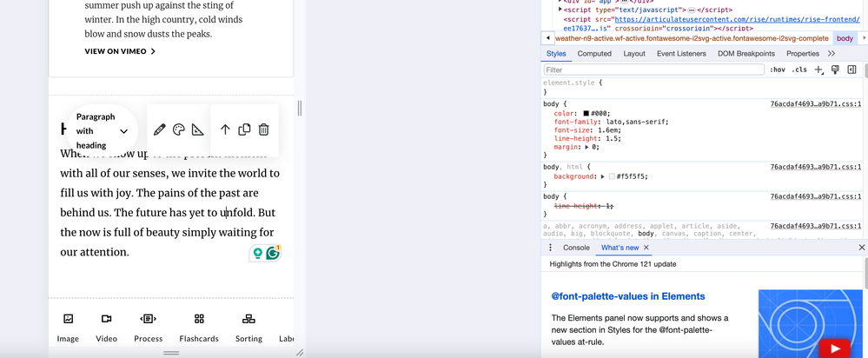The height and width of the screenshot is (358, 868).
Task: Insert a Process block
Action: click(149, 327)
